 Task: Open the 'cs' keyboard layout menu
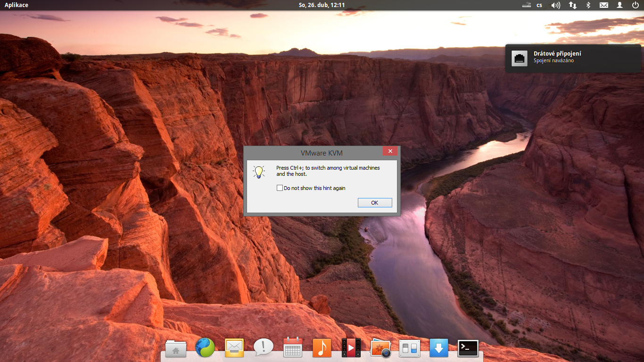click(x=538, y=5)
